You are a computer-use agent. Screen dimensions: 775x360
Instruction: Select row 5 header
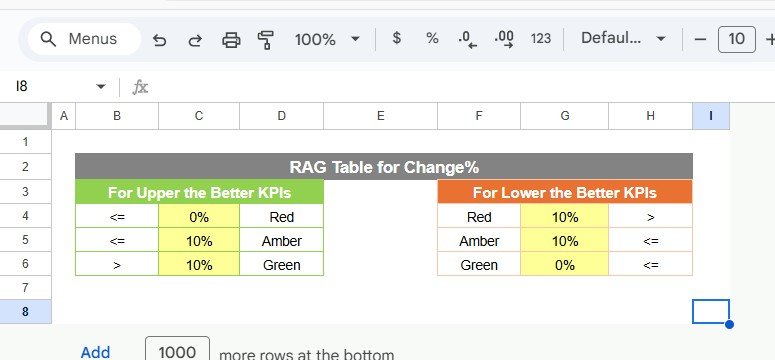tap(25, 240)
